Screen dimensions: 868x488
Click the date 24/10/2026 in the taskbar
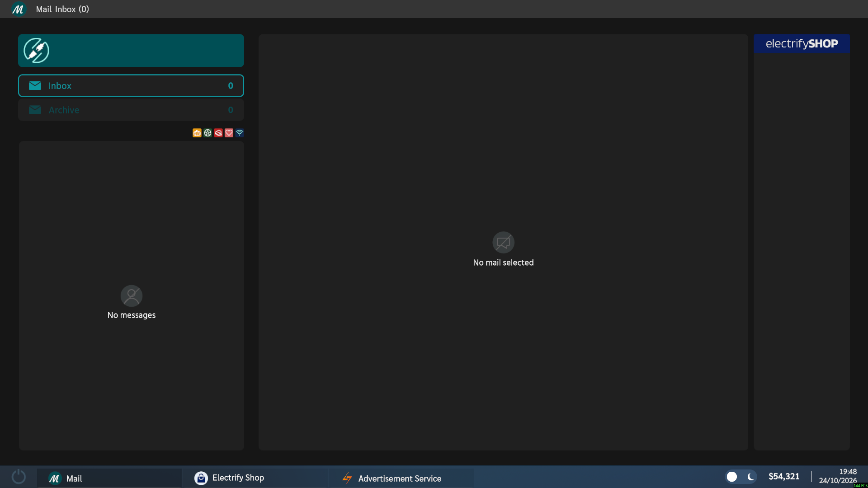838,480
